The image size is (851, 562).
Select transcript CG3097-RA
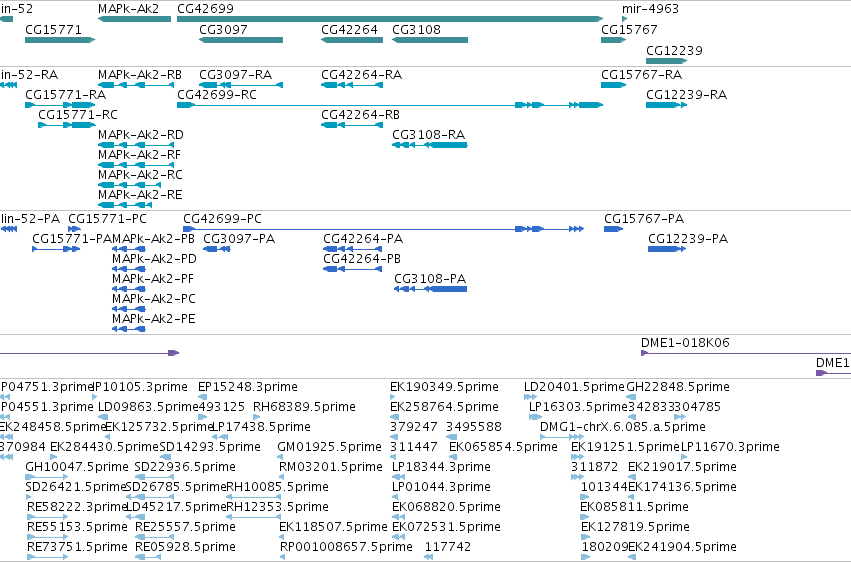click(x=241, y=85)
